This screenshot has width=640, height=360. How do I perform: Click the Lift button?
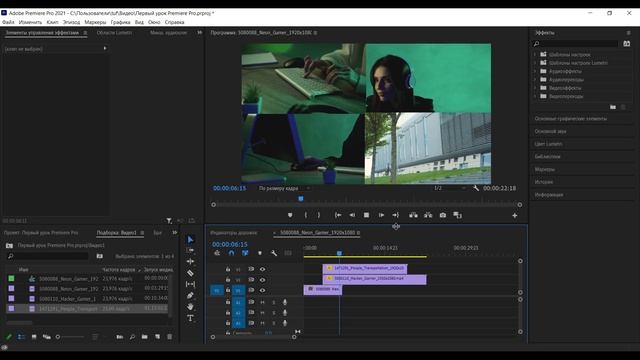[x=413, y=215]
